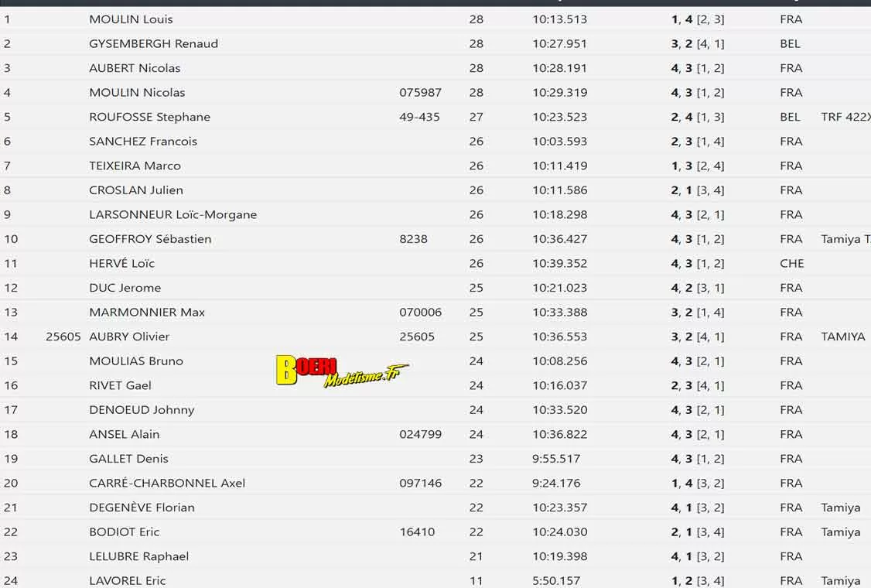Click the BEL code for GYSEMBERGH Renaud
The height and width of the screenshot is (588, 871).
[790, 44]
